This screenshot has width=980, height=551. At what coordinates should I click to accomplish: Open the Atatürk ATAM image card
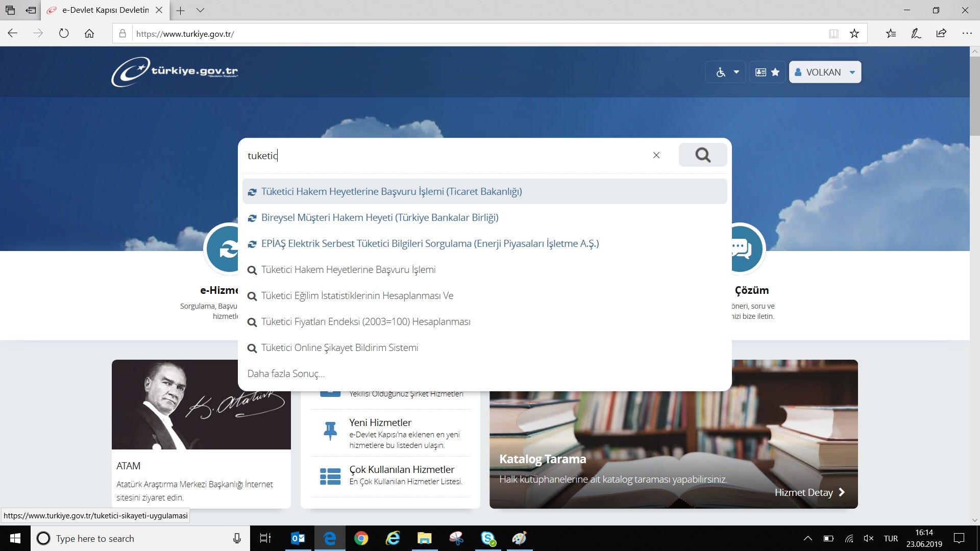[201, 404]
